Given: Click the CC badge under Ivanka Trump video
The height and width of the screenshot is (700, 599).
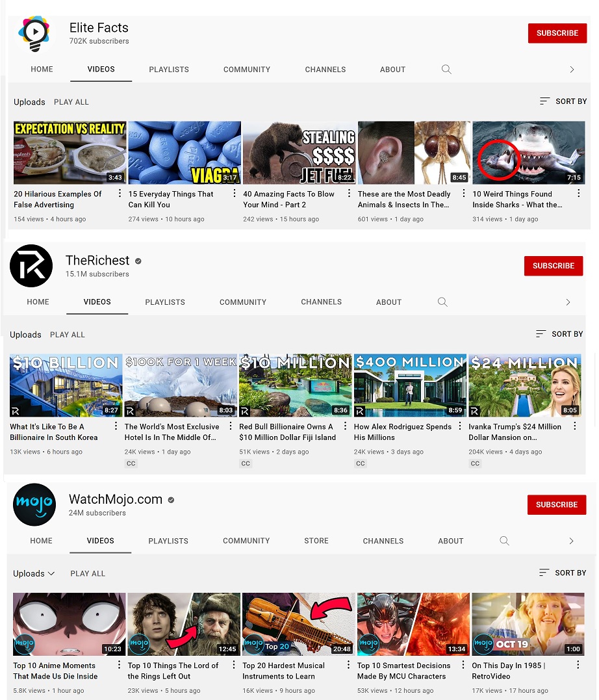Looking at the screenshot, I should coord(475,463).
